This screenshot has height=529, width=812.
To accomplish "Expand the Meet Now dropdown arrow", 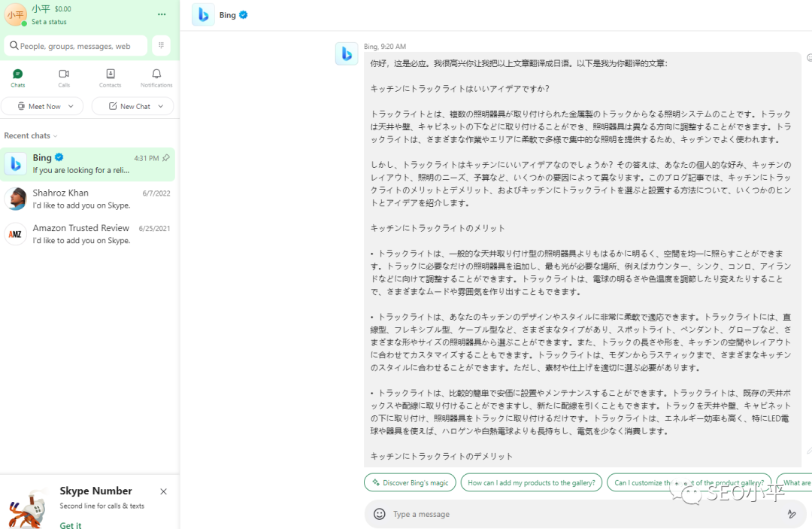I will [x=71, y=106].
